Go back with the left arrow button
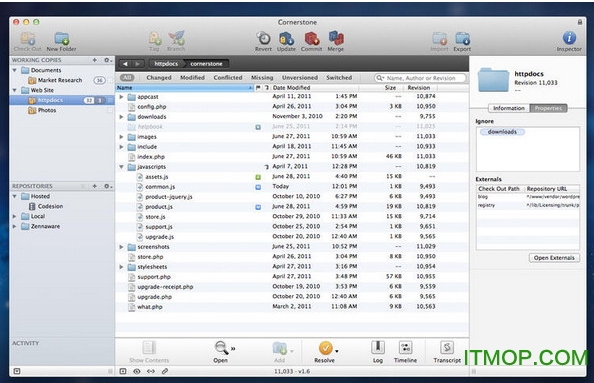Image resolution: width=594 pixels, height=383 pixels. pyautogui.click(x=125, y=64)
